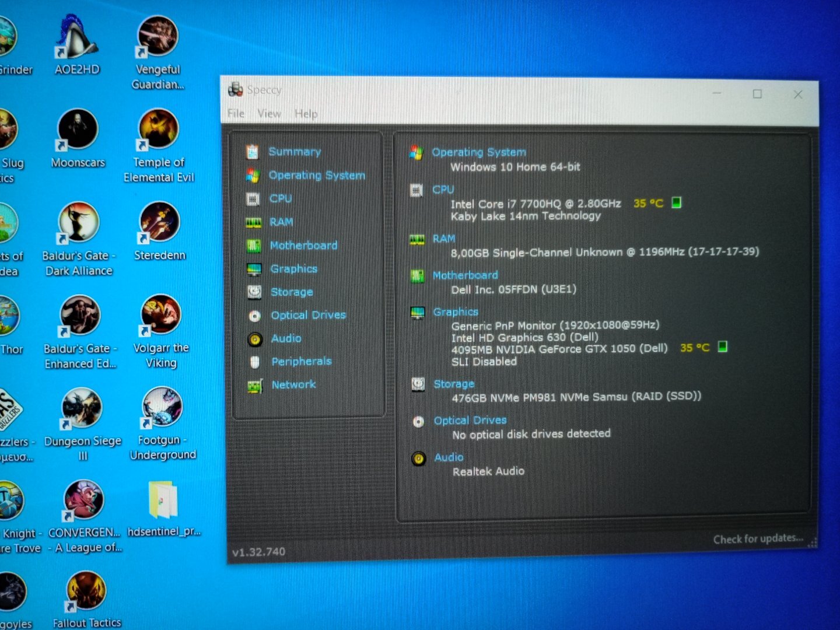The height and width of the screenshot is (630, 840).
Task: Select Vengeful Guardian desktop shortcut
Action: [x=157, y=52]
